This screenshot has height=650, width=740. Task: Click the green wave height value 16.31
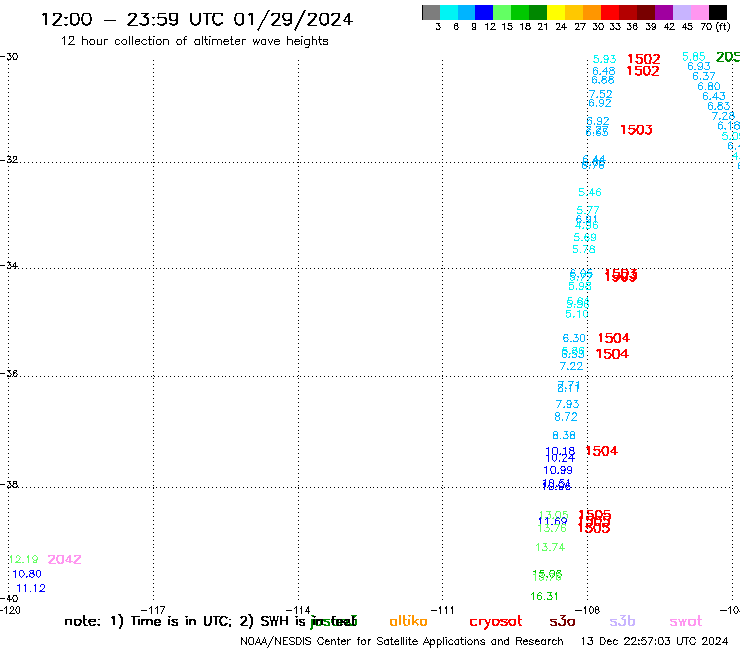click(x=544, y=597)
